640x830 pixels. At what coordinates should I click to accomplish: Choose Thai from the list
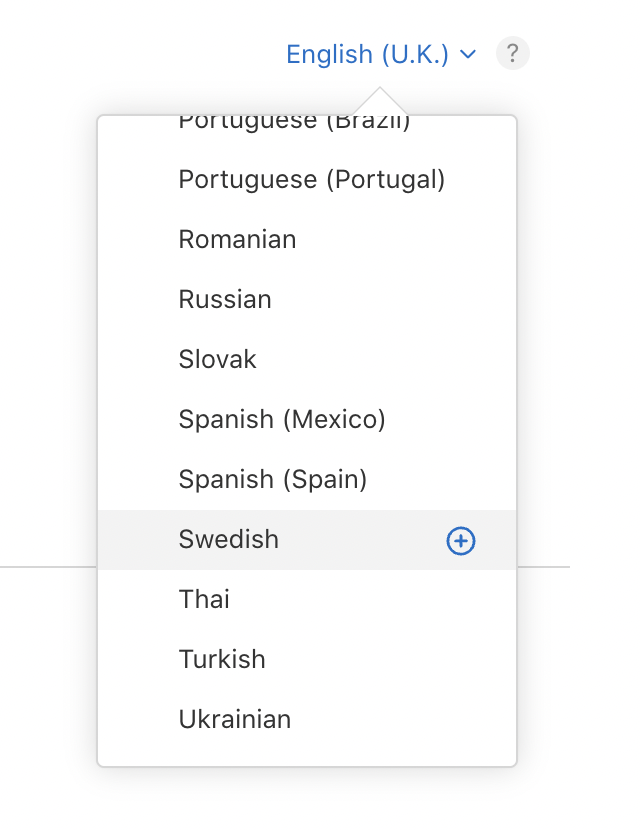pos(204,600)
